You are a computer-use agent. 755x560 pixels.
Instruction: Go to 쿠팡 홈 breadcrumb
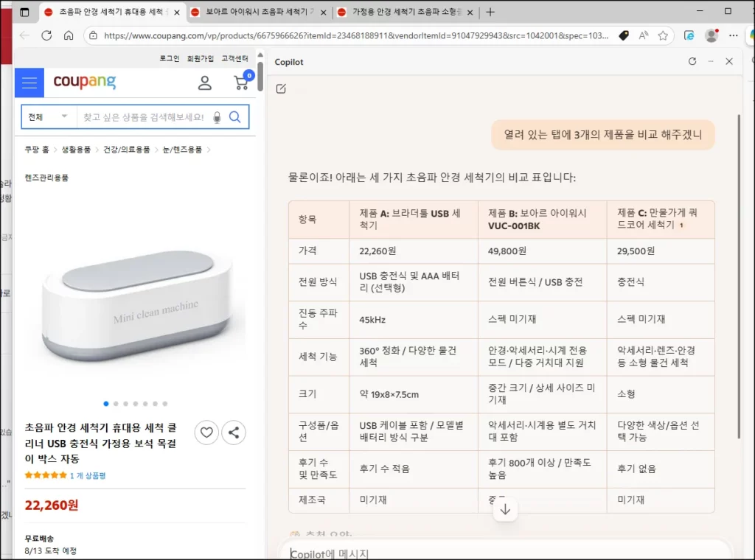point(37,150)
